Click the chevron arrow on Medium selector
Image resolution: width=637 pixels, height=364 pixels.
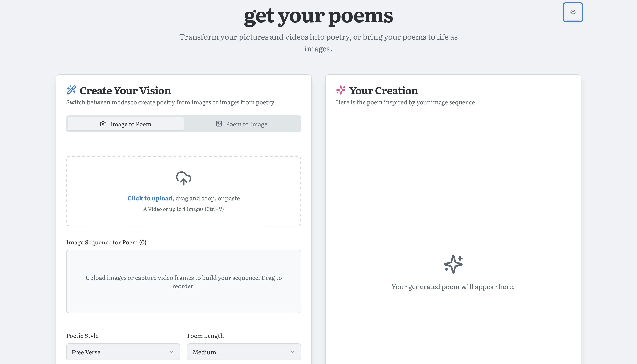coord(292,352)
